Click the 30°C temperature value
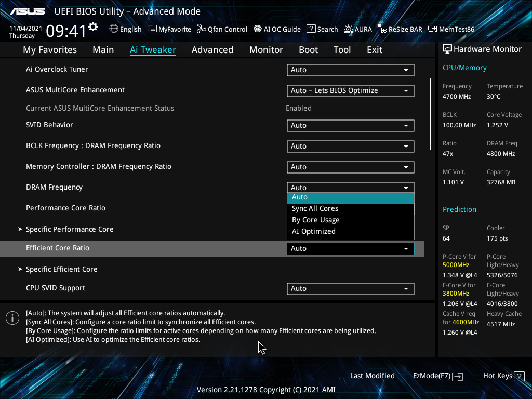 coord(494,97)
